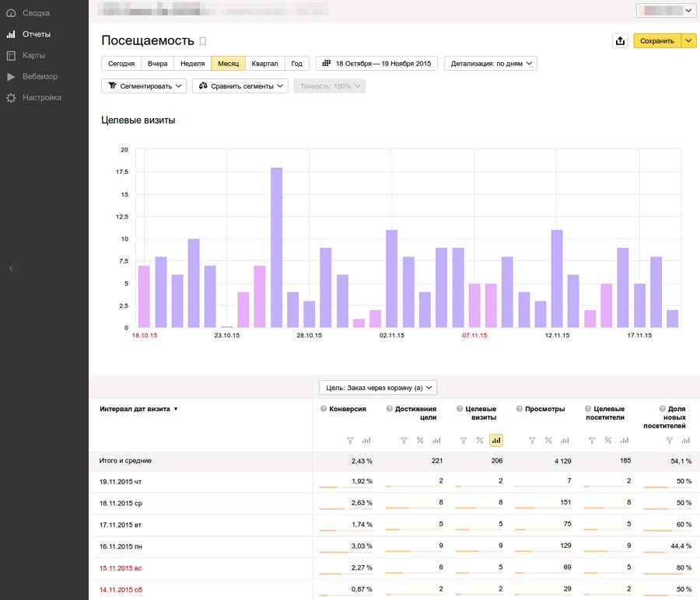This screenshot has width=700, height=600.
Task: Click percent icon under Достижения цели
Action: [420, 441]
